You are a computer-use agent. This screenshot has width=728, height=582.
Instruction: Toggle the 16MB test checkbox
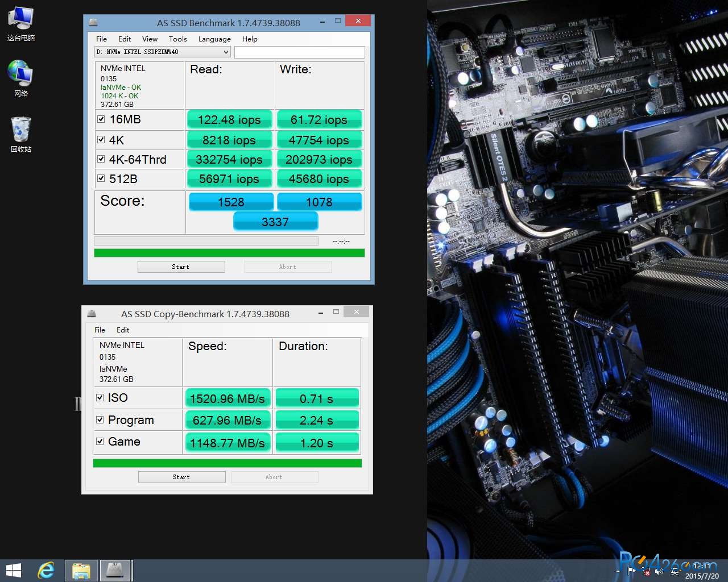pos(101,119)
